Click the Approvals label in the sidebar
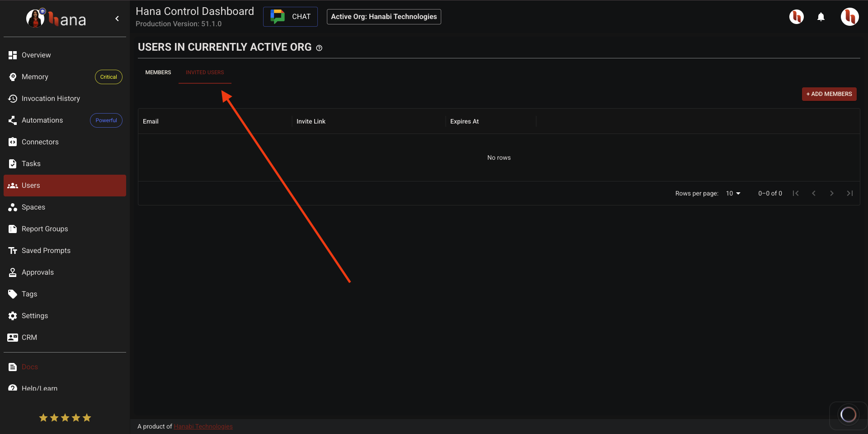 [38, 272]
